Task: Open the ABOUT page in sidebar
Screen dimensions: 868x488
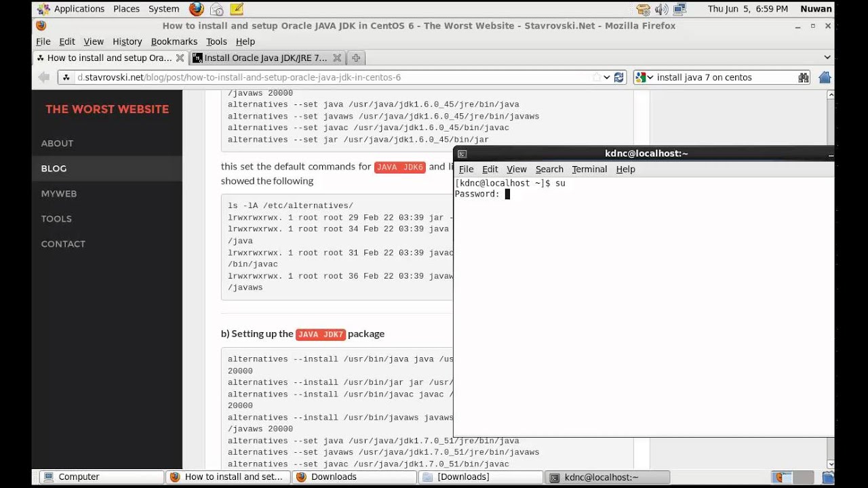Action: point(57,143)
